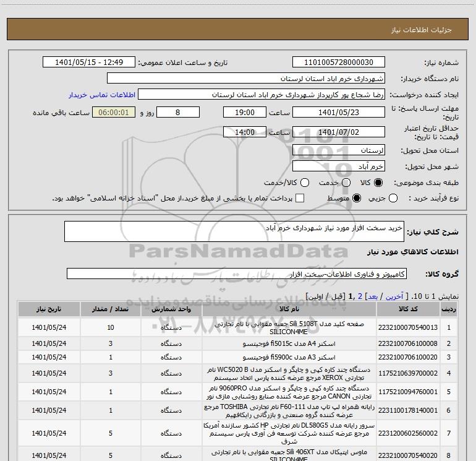The width and height of the screenshot is (476, 461).
Task: Click item code 2232100706100020
Action: (x=408, y=357)
